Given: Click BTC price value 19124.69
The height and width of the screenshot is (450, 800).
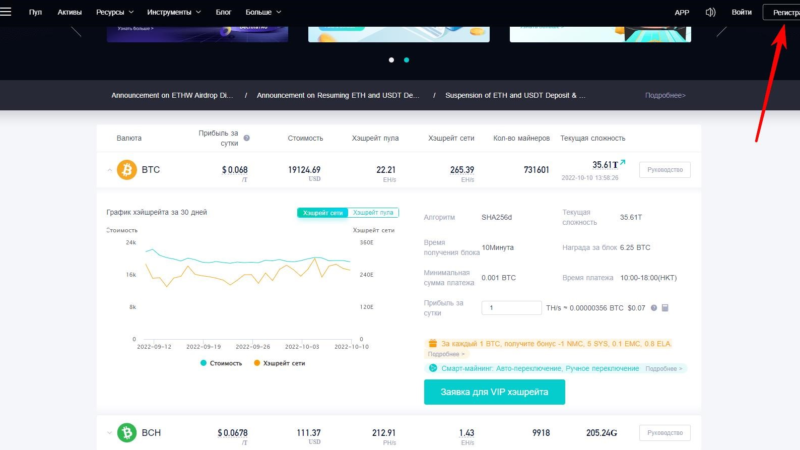Looking at the screenshot, I should tap(304, 169).
